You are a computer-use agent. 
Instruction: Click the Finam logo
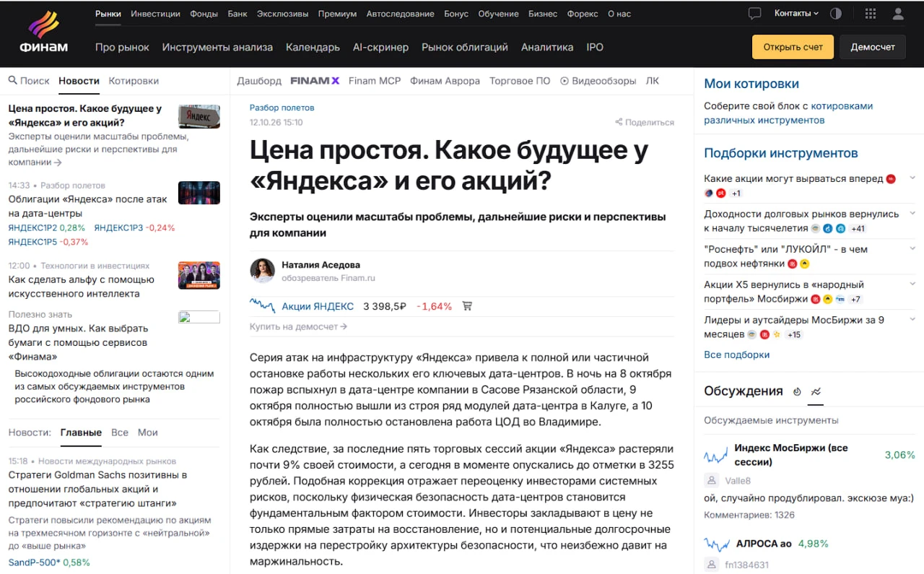(43, 32)
